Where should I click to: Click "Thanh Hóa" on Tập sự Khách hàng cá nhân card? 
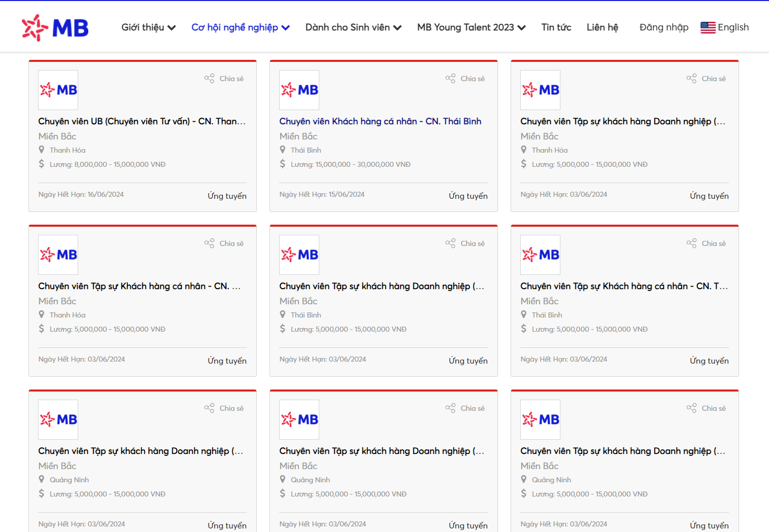pos(68,315)
